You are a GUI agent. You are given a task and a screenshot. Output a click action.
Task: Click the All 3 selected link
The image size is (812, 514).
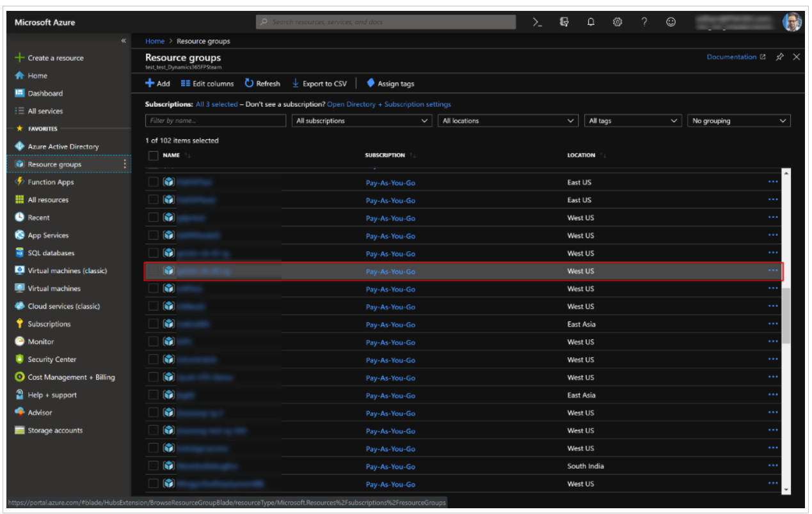(216, 104)
